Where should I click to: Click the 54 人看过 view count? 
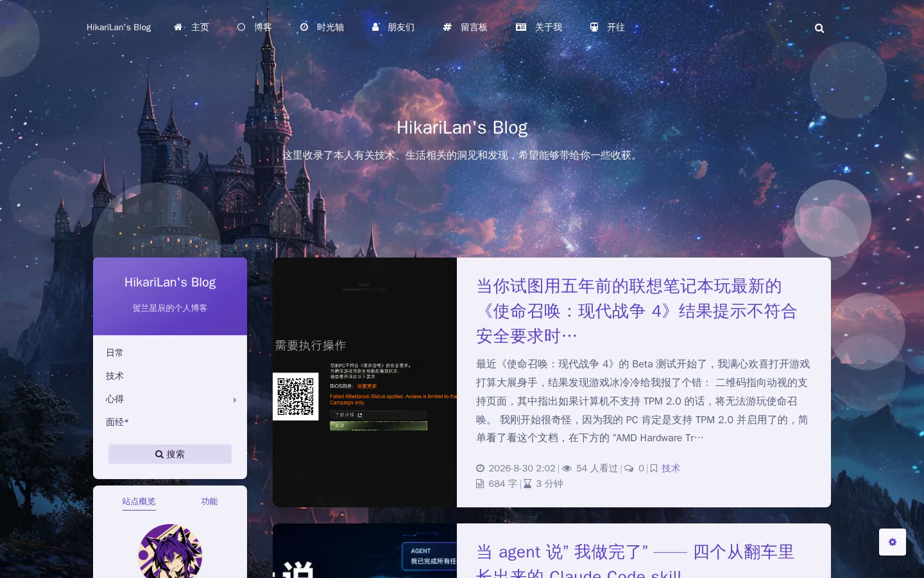click(597, 468)
